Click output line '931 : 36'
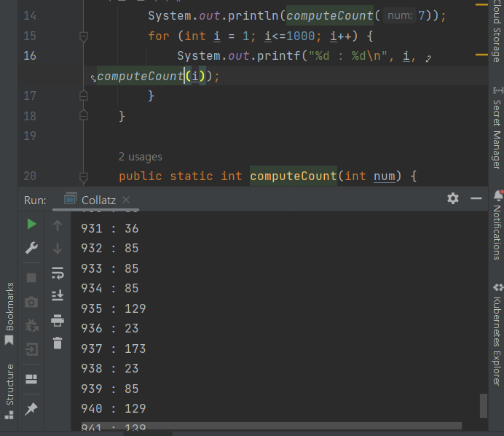504x436 pixels. click(x=110, y=228)
